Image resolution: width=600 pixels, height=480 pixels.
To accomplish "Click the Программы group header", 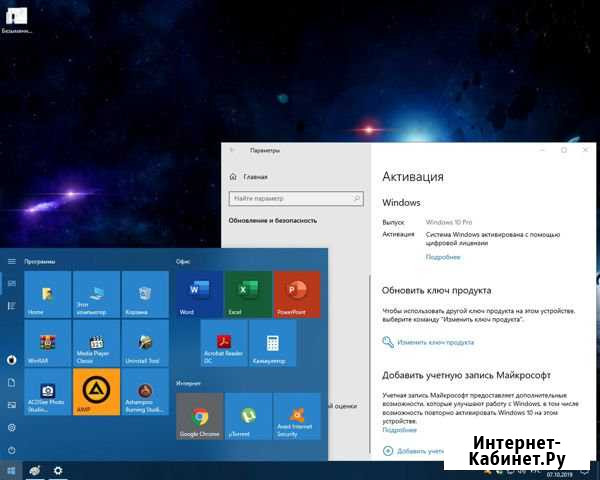I will [x=40, y=261].
